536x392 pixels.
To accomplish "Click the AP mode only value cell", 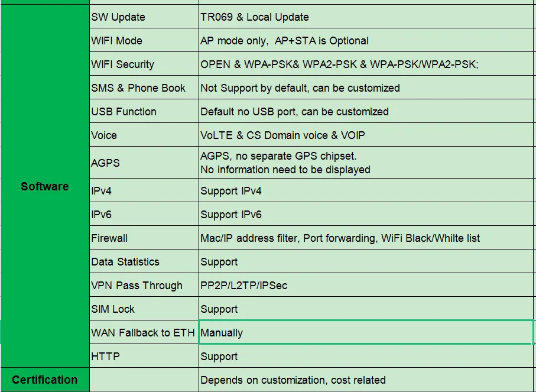I will (366, 41).
